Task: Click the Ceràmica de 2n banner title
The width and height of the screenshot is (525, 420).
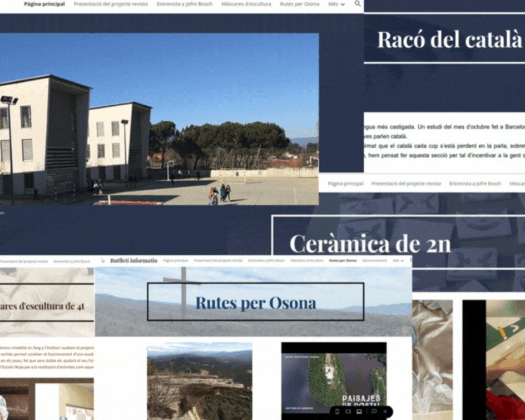Action: point(370,244)
